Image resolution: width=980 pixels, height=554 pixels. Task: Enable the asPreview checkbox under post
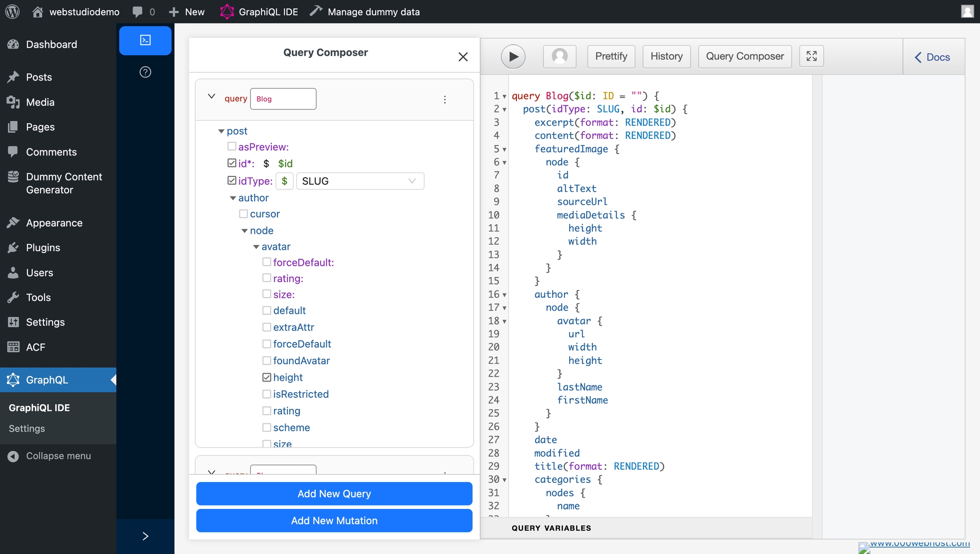[x=232, y=146]
